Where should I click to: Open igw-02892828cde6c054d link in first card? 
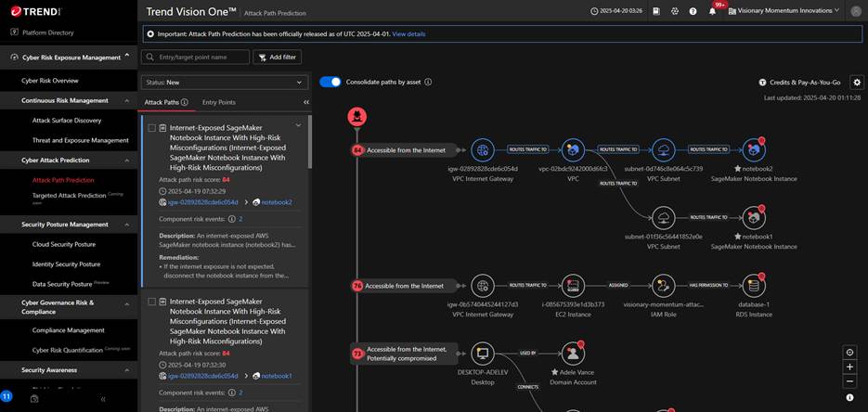[202, 202]
